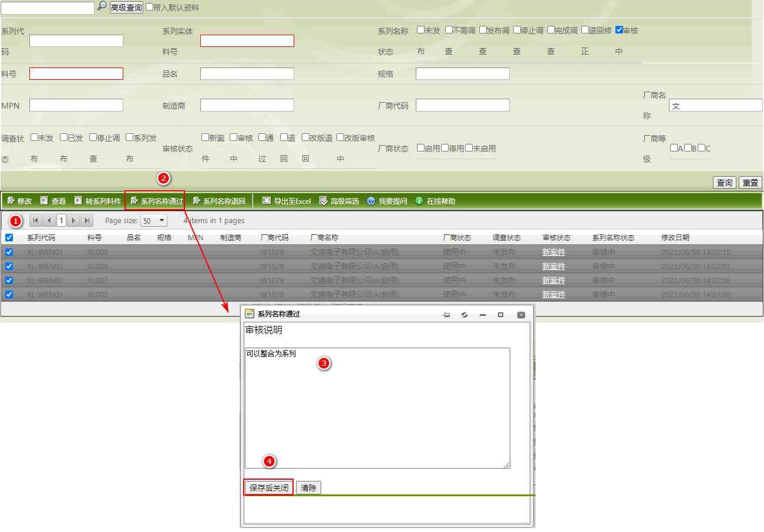Go to previous page in pager
Image resolution: width=764 pixels, height=532 pixels.
click(49, 220)
